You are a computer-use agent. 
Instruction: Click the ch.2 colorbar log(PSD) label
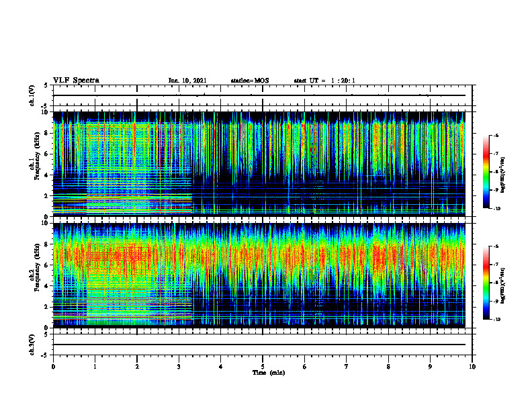click(503, 286)
